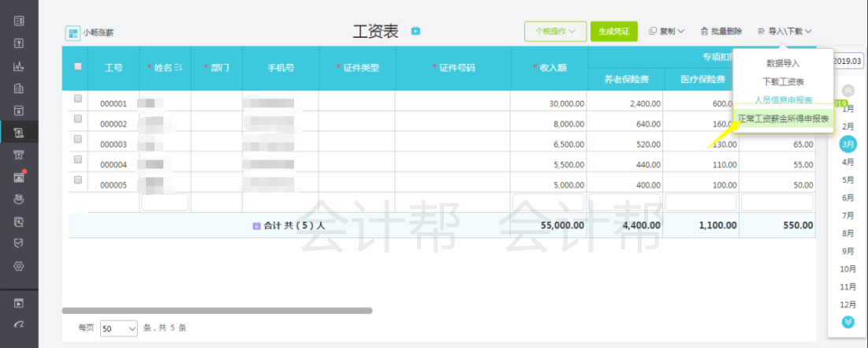The image size is (868, 348).
Task: Click the settings gear icon in left sidebar
Action: pos(20,266)
